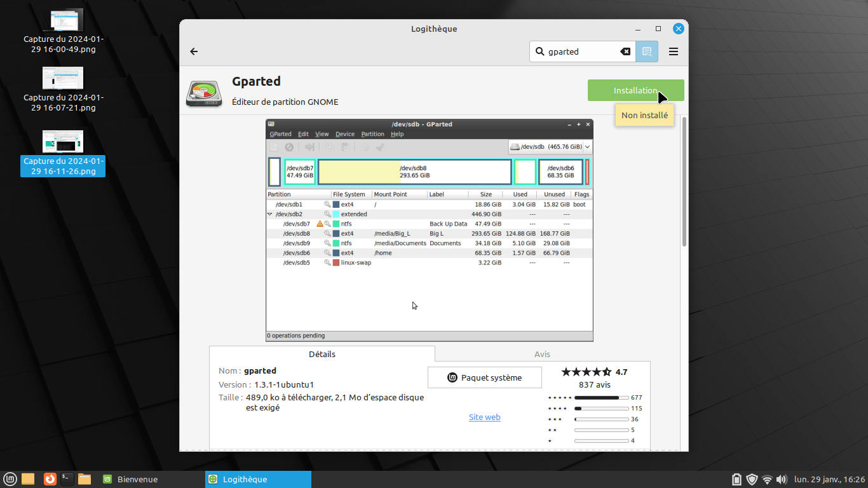The width and height of the screenshot is (868, 488).
Task: Open the file manager folder icon beside the terminal
Action: pyautogui.click(x=85, y=479)
